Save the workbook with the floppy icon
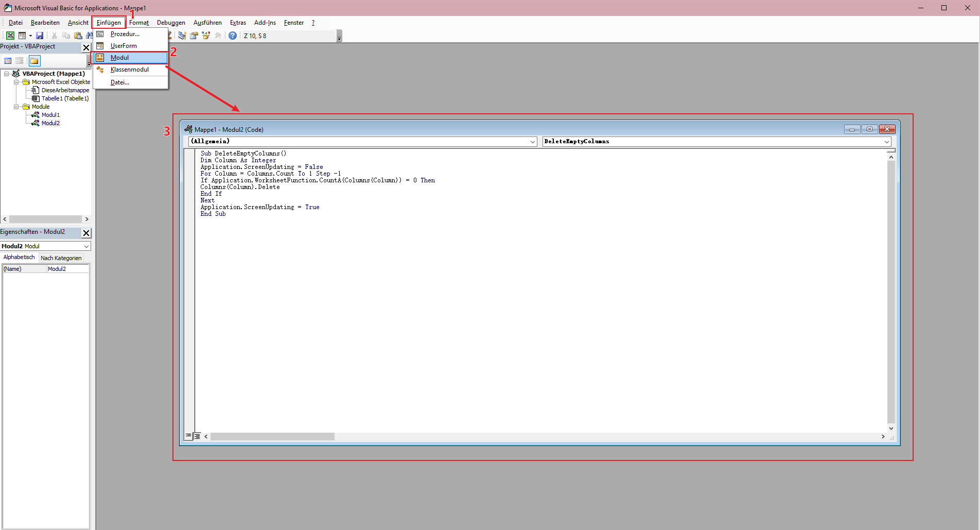The height and width of the screenshot is (530, 980). [40, 36]
